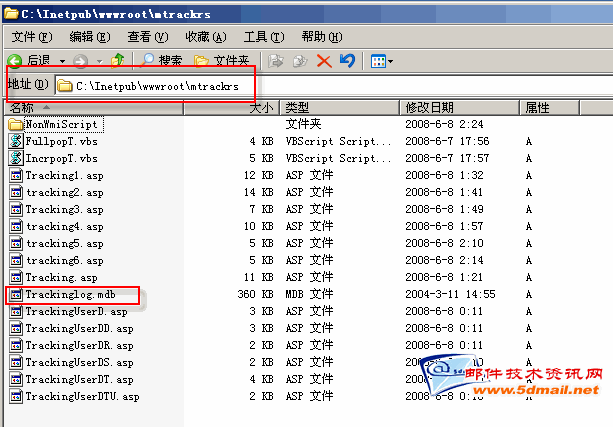Screen dimensions: 613x427
Task: Click the green Up folder icon
Action: click(x=119, y=61)
